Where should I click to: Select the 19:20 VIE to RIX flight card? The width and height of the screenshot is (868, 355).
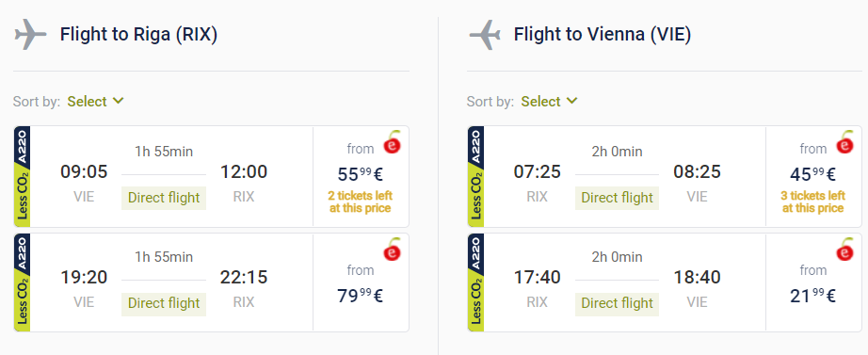point(212,282)
